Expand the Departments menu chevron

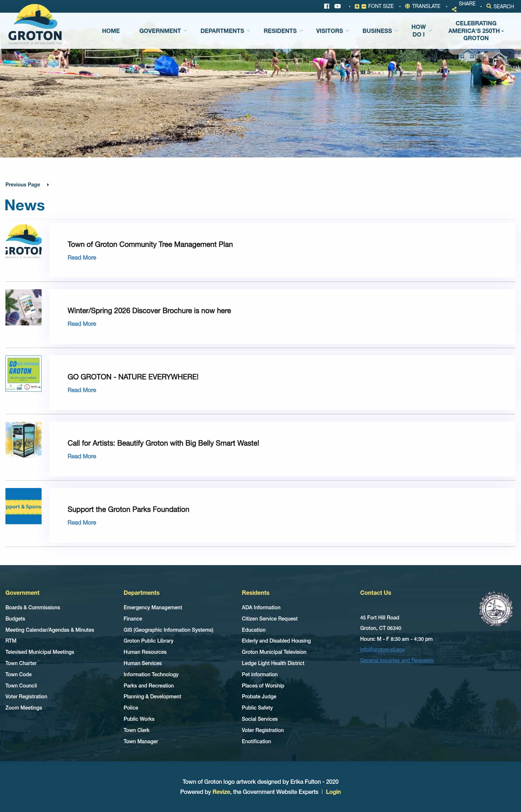click(x=249, y=31)
